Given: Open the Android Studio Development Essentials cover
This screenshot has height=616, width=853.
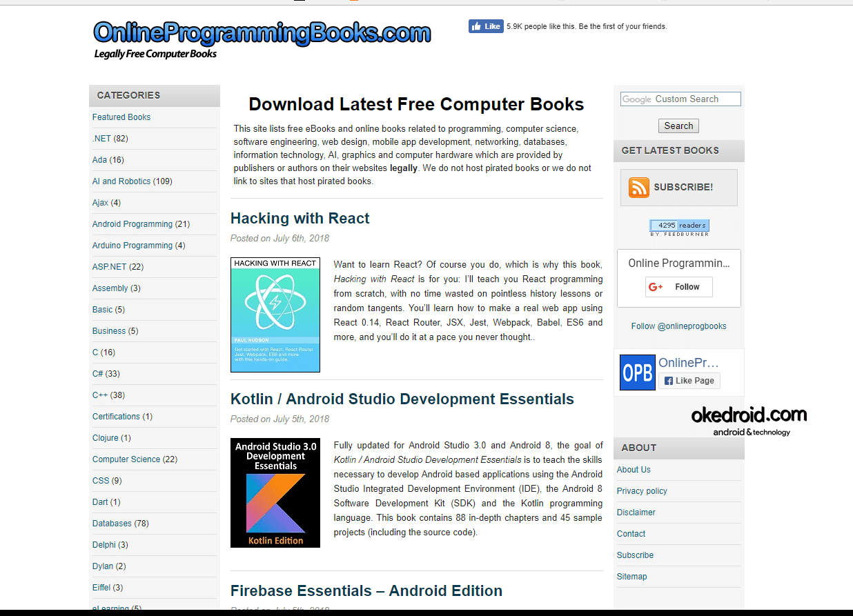Looking at the screenshot, I should (x=275, y=493).
